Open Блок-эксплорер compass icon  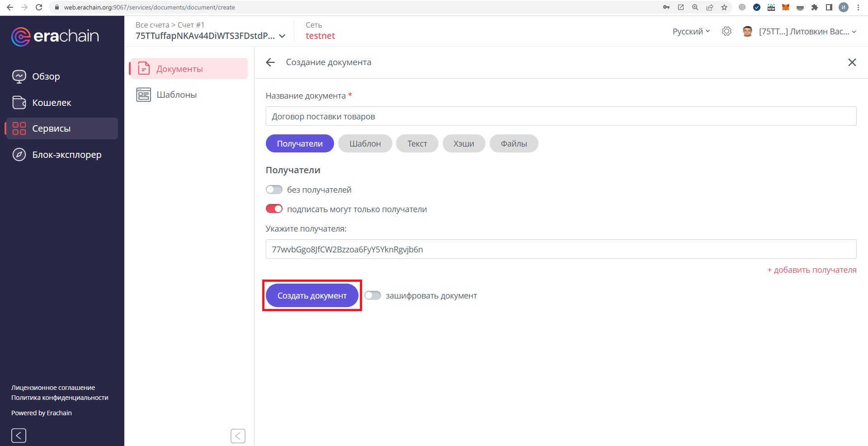19,155
